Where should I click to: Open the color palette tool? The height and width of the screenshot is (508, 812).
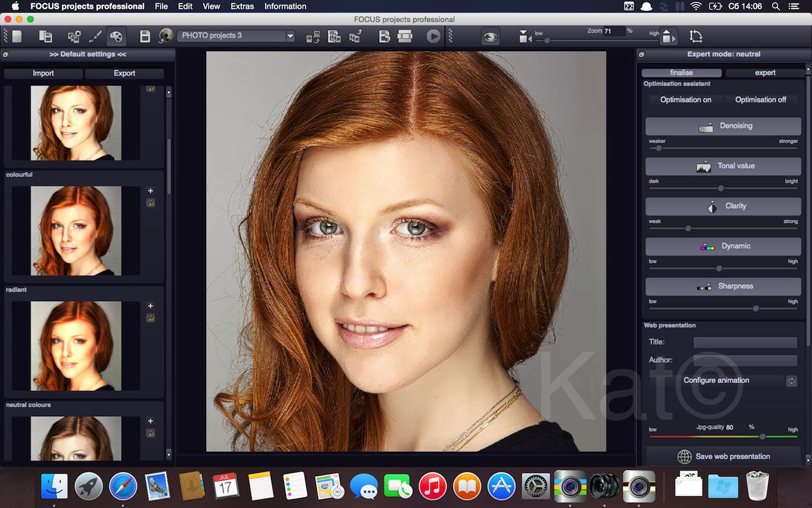[x=116, y=36]
